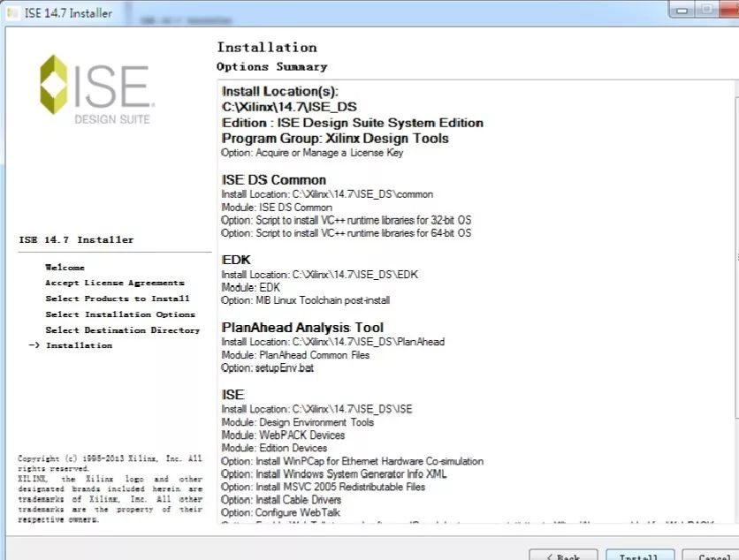Click VC++ runtime option for 32-bit OS
739x560 pixels.
tap(346, 220)
